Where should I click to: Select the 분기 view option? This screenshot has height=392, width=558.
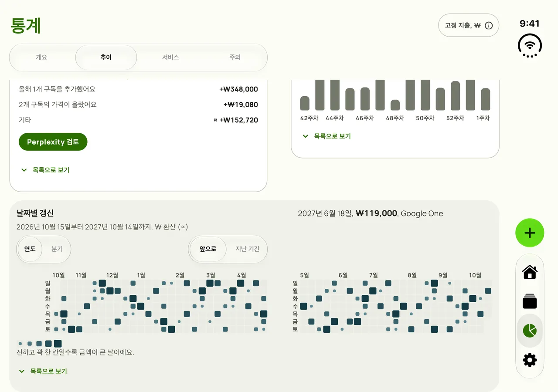(x=57, y=249)
